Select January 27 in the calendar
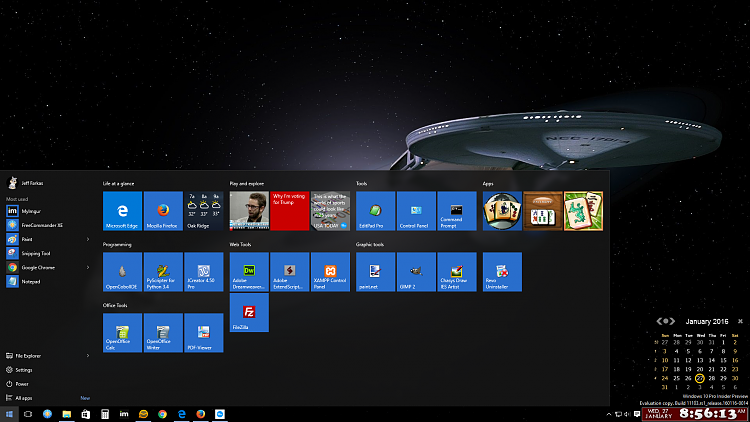 tap(700, 378)
